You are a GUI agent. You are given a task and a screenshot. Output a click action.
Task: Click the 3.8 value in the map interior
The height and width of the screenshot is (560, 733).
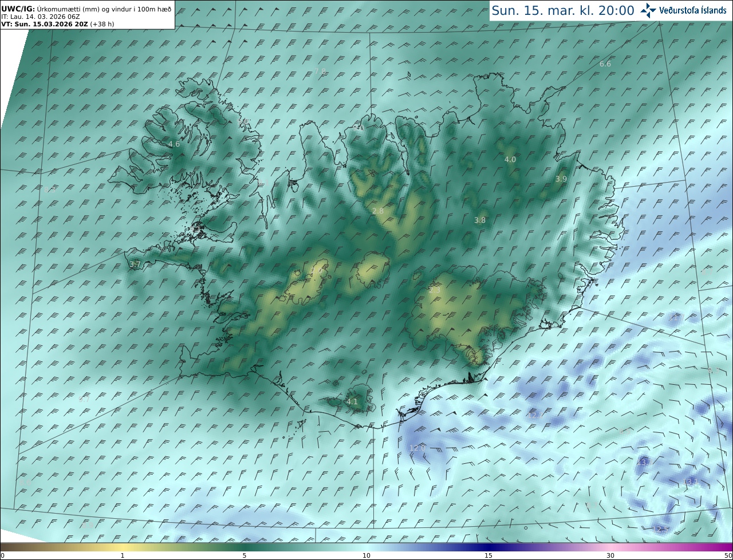480,220
